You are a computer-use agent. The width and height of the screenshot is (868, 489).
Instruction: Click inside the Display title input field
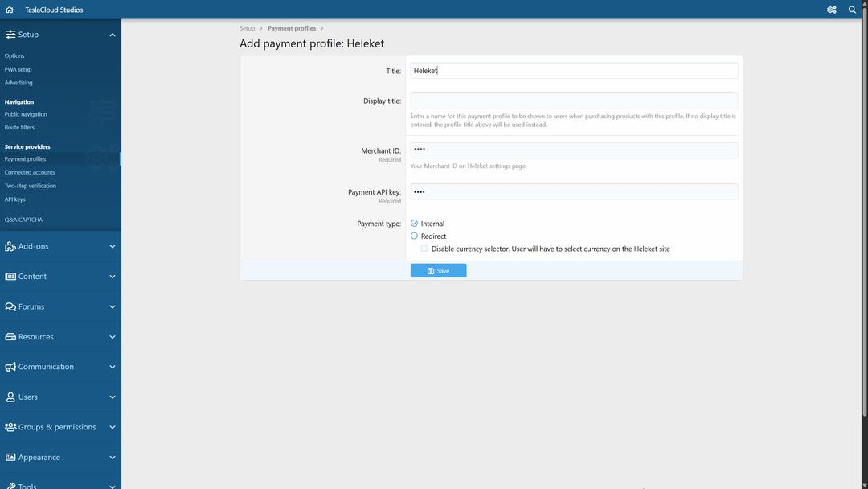(x=573, y=101)
